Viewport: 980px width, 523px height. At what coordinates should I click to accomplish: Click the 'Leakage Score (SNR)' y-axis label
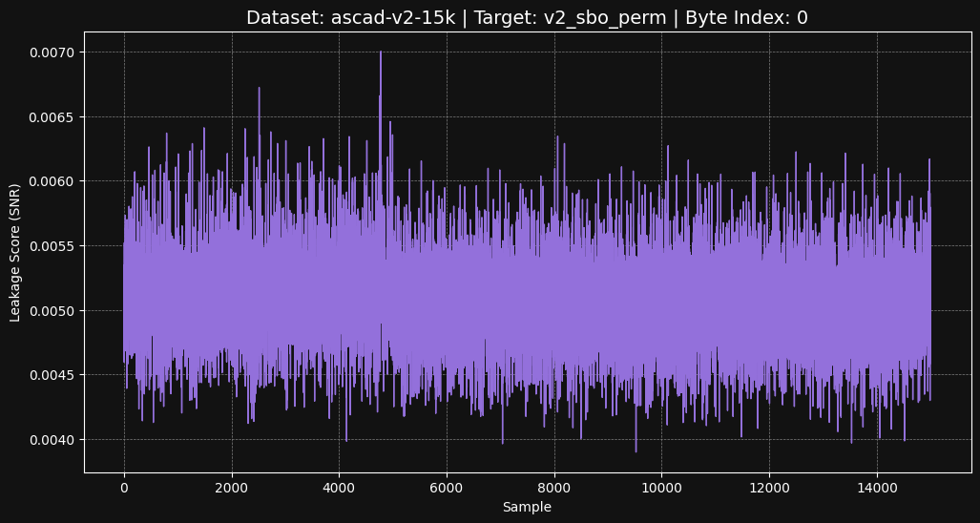pyautogui.click(x=15, y=253)
